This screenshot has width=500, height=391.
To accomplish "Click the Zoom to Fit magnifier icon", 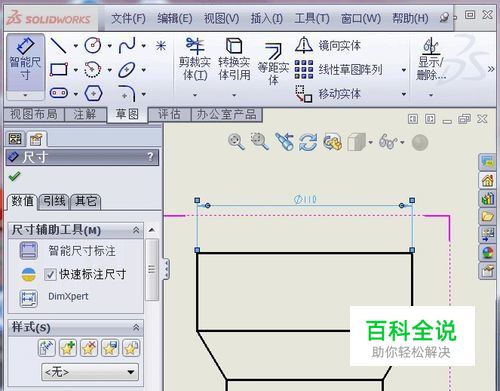I will [x=236, y=142].
